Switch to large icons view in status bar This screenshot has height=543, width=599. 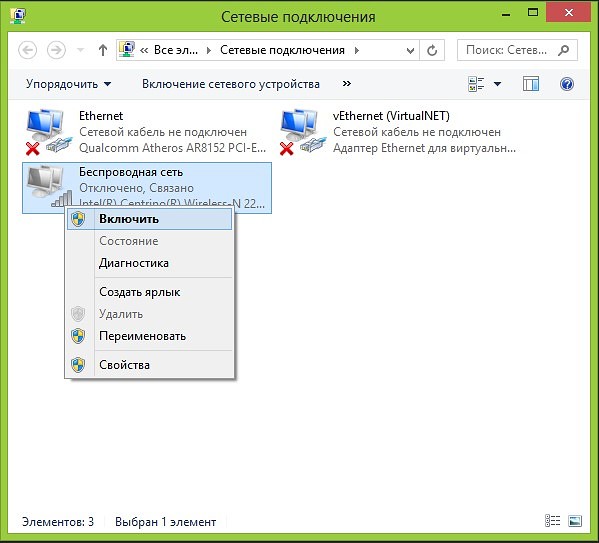tap(575, 520)
